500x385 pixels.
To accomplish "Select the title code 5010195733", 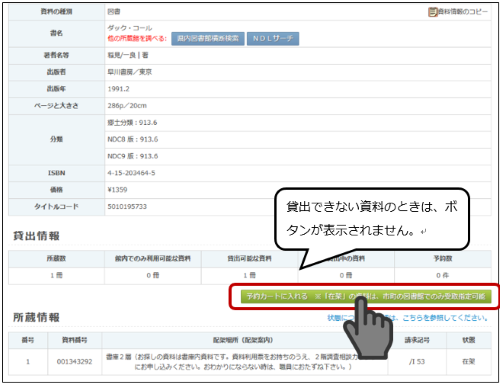I will pyautogui.click(x=127, y=207).
